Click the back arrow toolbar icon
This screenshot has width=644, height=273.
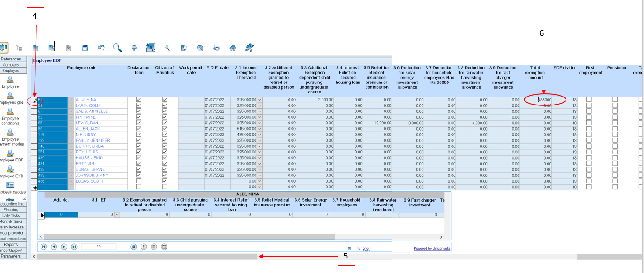click(4, 47)
